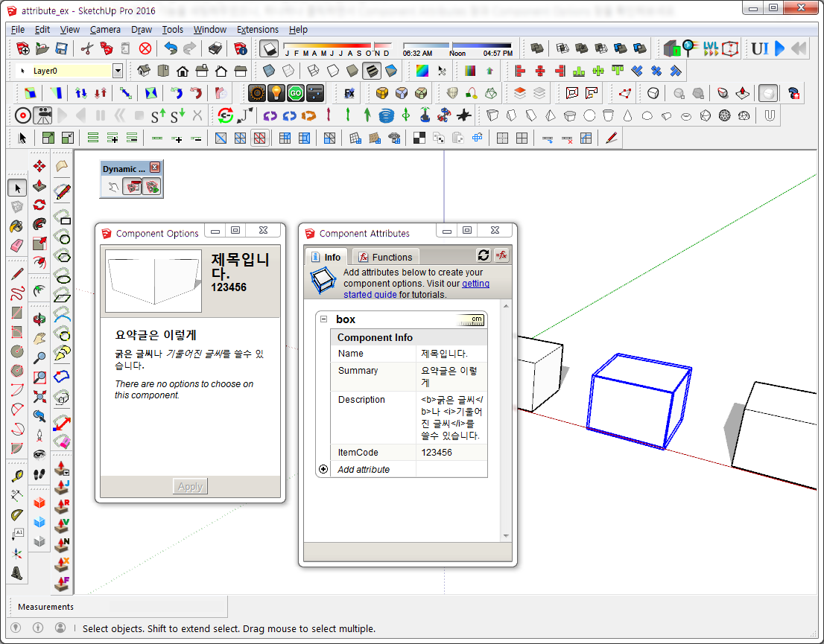Screen dimensions: 824x644
Task: Open the Draw menu
Action: click(x=142, y=30)
